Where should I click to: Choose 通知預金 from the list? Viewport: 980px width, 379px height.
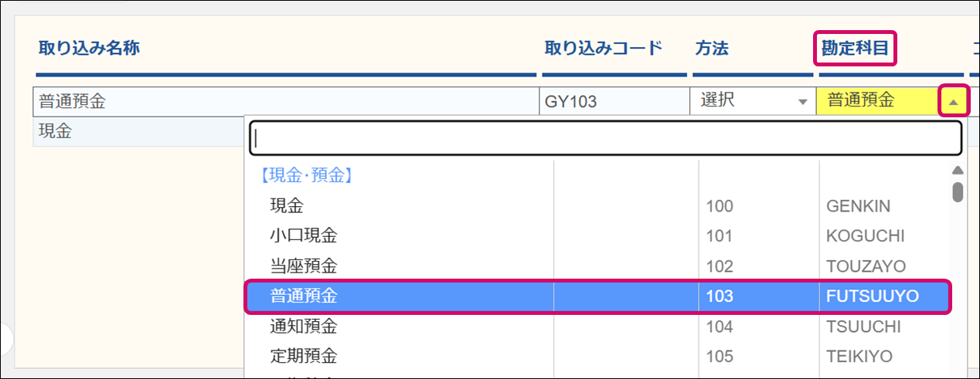point(303,327)
